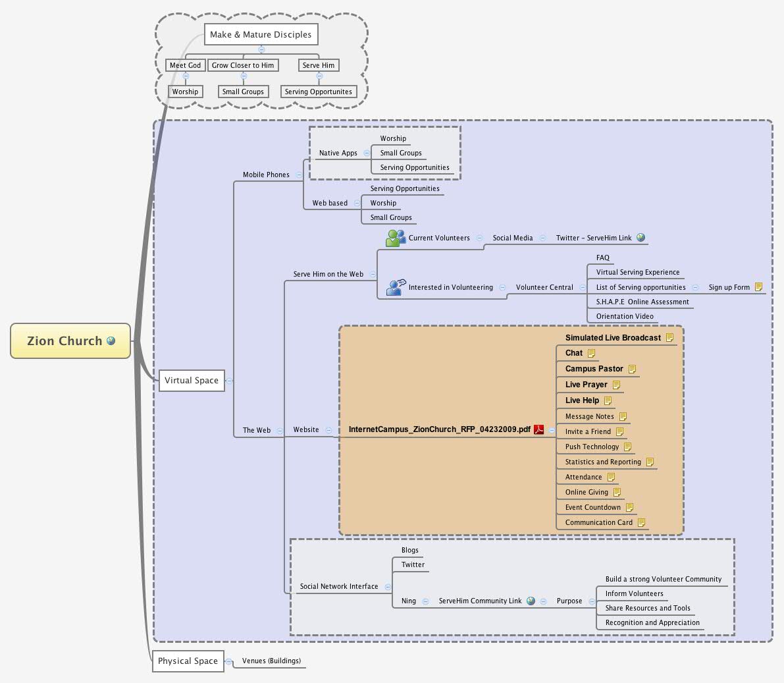Image resolution: width=784 pixels, height=683 pixels.
Task: Collapse the Mobile Phones branch
Action: pos(300,175)
